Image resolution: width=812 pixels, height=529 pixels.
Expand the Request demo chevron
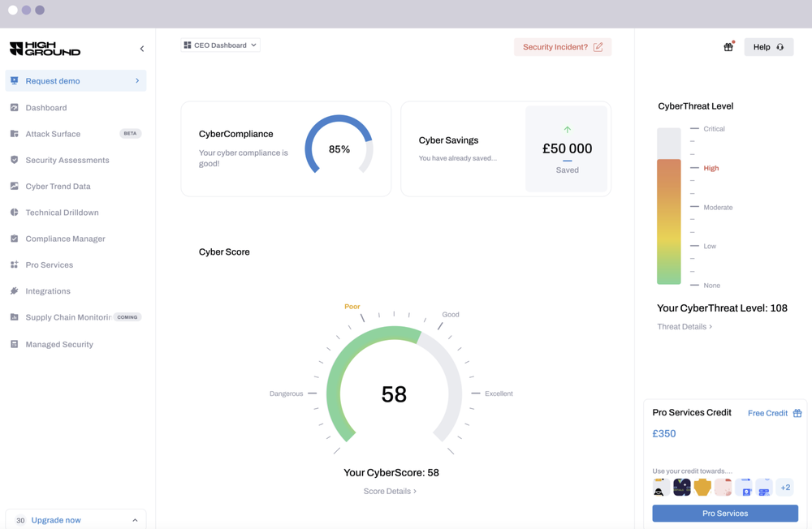[x=137, y=81]
